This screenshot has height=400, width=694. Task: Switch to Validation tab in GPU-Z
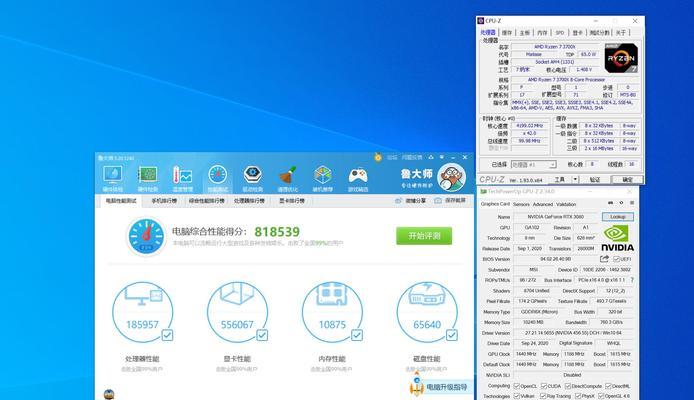566,204
